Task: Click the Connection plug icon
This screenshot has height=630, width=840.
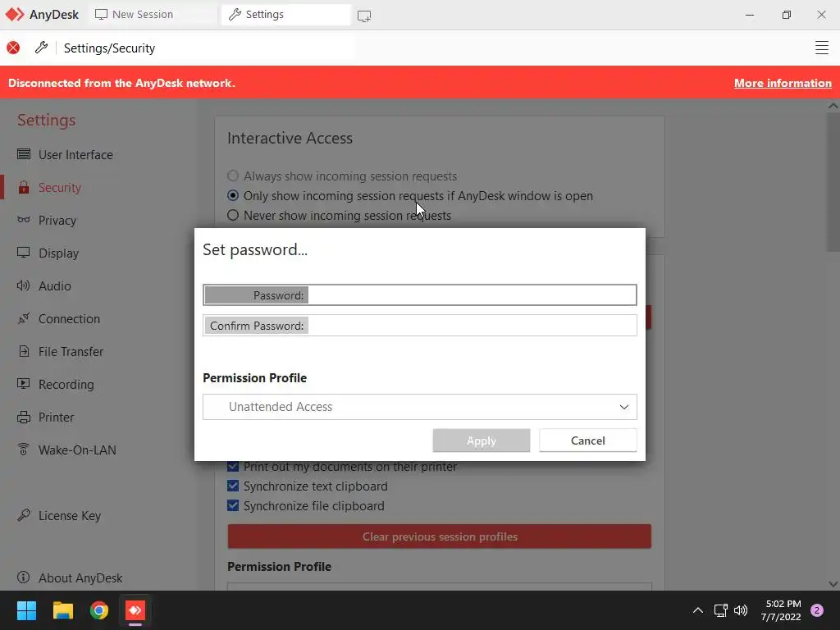Action: [x=24, y=318]
